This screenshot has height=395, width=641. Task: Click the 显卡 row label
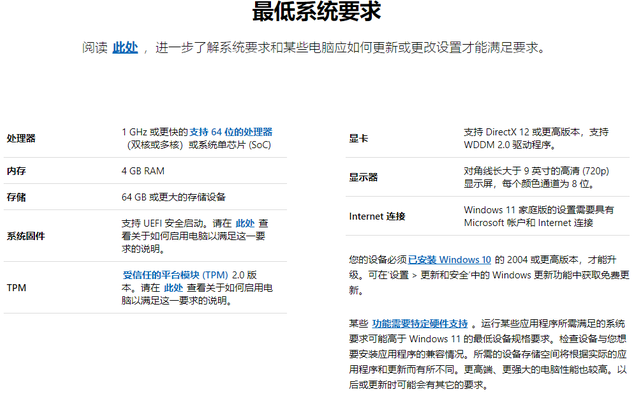coord(359,139)
